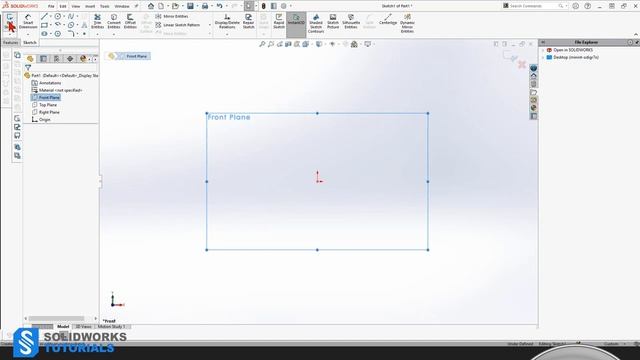
Task: Expand Open in SOLIDWORKS in File Explorer
Action: click(543, 50)
